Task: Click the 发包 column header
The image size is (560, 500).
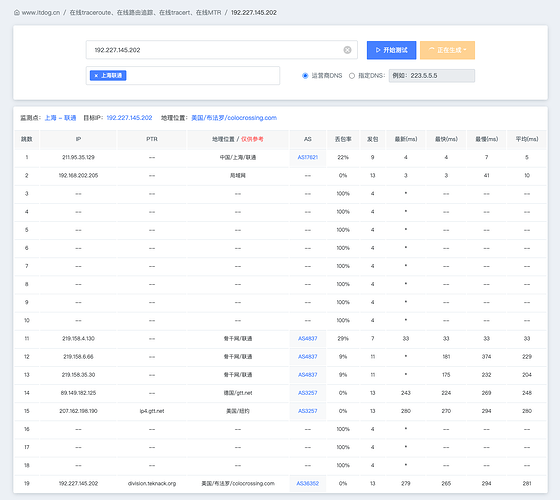Action: 372,139
